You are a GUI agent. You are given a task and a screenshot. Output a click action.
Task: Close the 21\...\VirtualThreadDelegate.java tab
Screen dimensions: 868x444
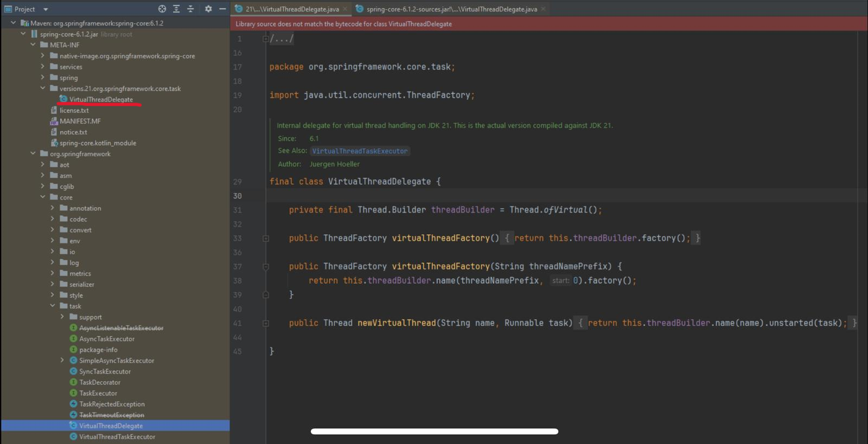pyautogui.click(x=345, y=9)
